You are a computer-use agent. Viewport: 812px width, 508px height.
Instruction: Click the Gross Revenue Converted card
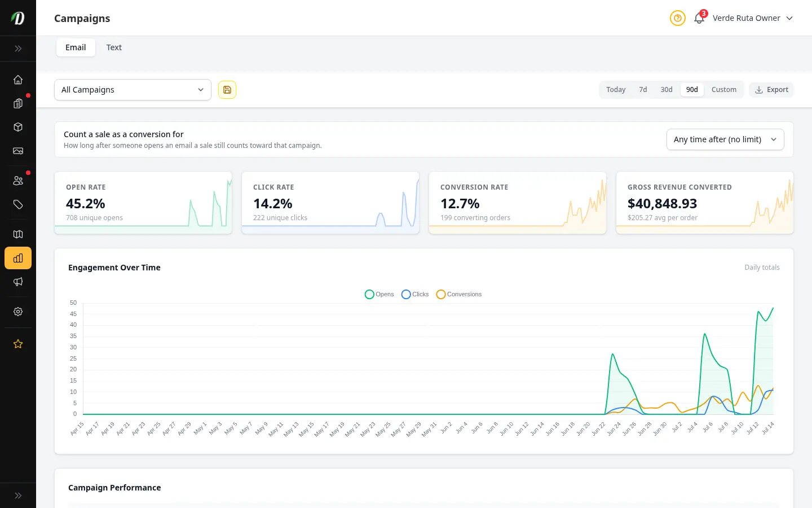tap(705, 203)
